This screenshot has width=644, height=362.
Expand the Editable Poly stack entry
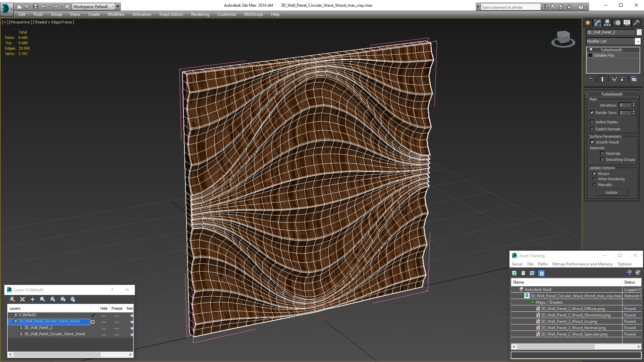coord(590,55)
